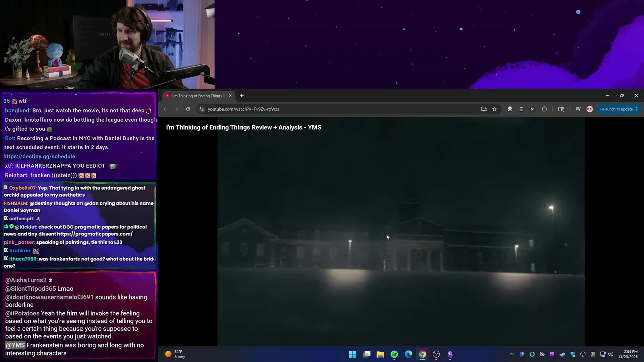Click the Windows Security tray icon

573,354
